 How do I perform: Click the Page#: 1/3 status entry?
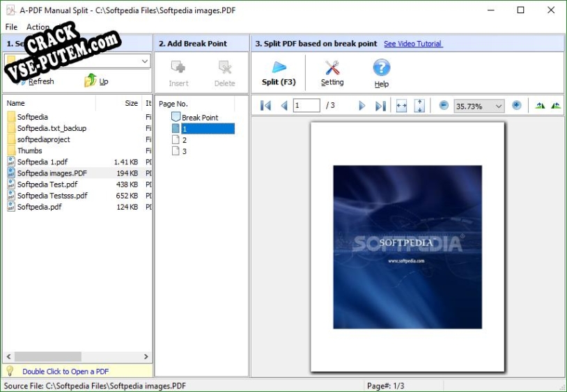tap(385, 386)
